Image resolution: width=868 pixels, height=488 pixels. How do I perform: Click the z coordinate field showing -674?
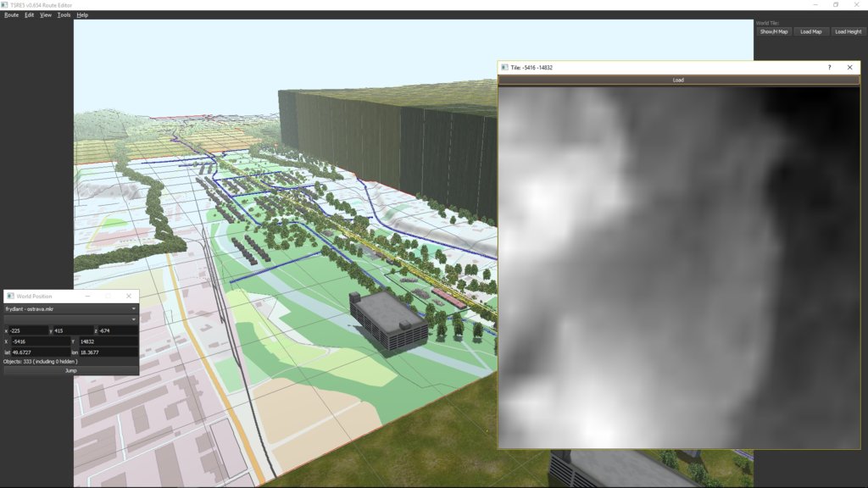tap(117, 330)
